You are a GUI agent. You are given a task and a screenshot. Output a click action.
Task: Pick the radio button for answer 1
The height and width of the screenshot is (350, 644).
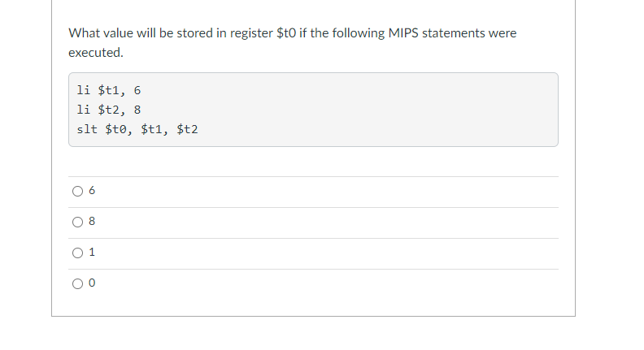pos(77,253)
